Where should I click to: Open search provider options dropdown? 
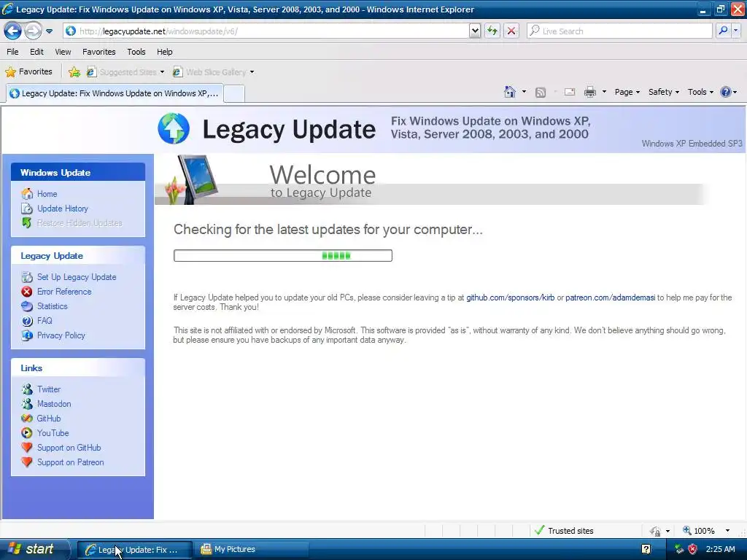[736, 31]
